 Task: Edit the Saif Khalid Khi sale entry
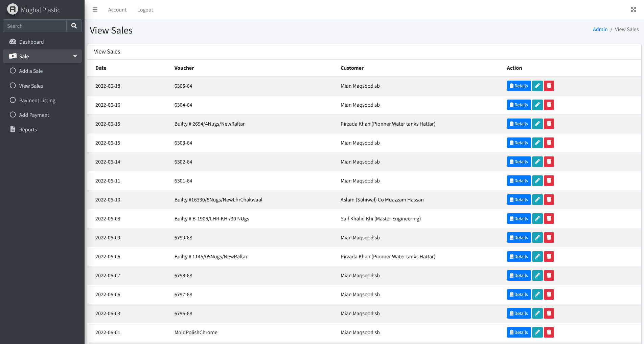point(537,219)
